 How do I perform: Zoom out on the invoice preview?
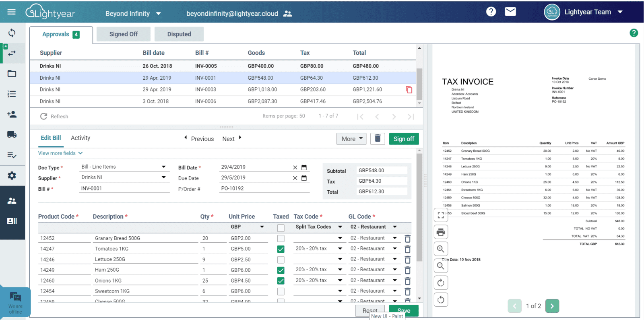441,266
